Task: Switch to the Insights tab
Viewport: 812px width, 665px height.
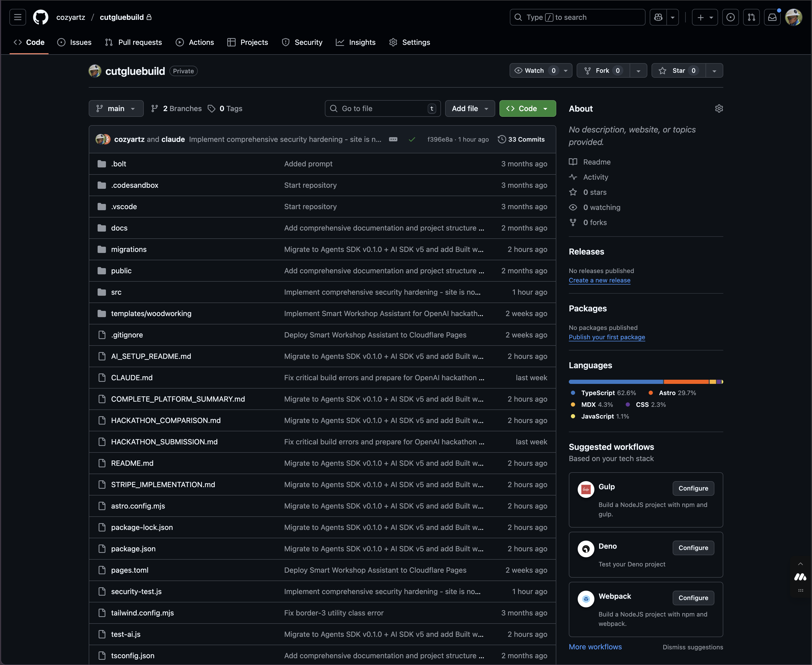Action: coord(356,42)
